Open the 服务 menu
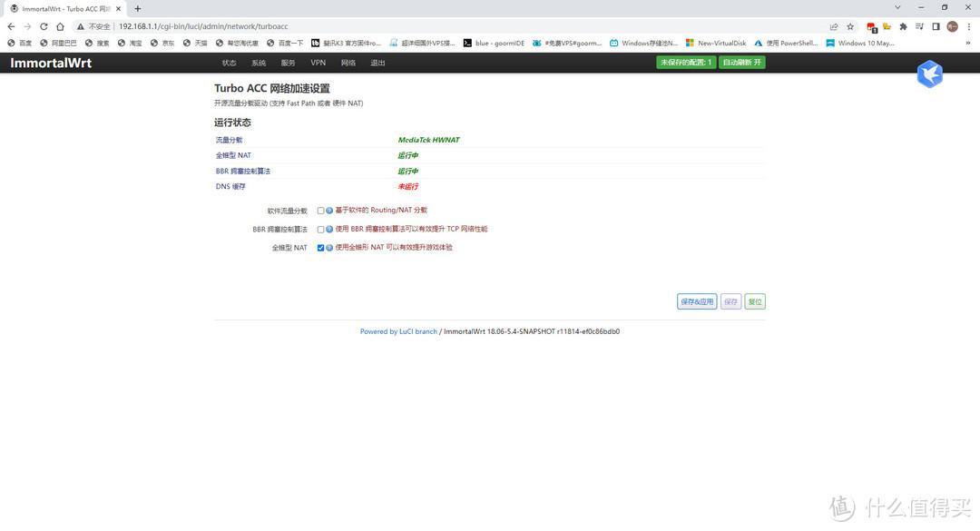 coord(288,64)
